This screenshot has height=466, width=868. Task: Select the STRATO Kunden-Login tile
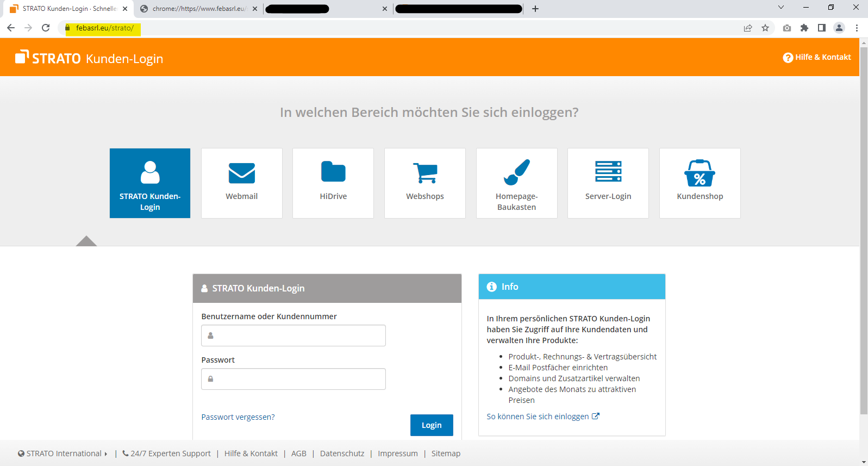(150, 183)
